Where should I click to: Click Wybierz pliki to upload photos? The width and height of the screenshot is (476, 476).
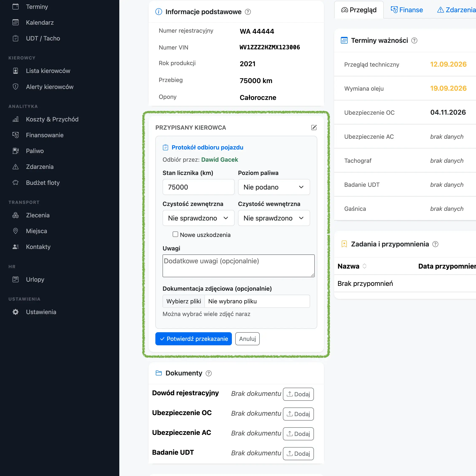184,301
